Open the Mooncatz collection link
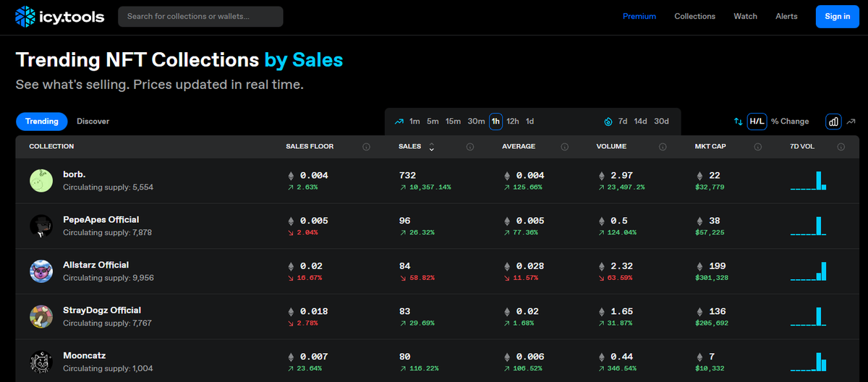The image size is (868, 382). (85, 356)
